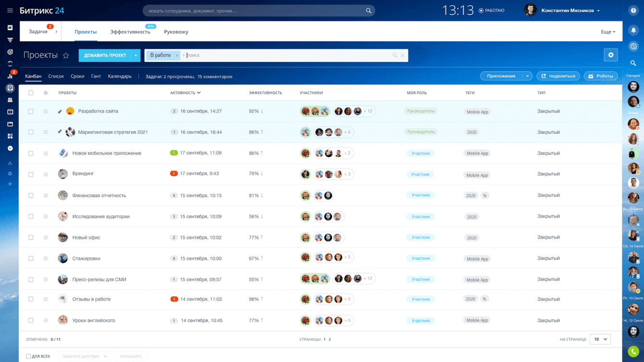The height and width of the screenshot is (362, 644).
Task: Click the table column settings gear
Action: [x=46, y=93]
